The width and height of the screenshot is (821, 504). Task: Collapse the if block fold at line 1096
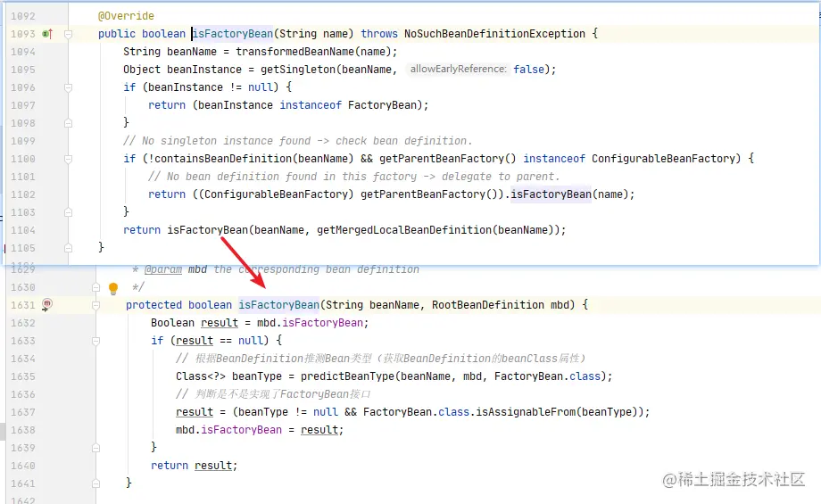coord(68,87)
